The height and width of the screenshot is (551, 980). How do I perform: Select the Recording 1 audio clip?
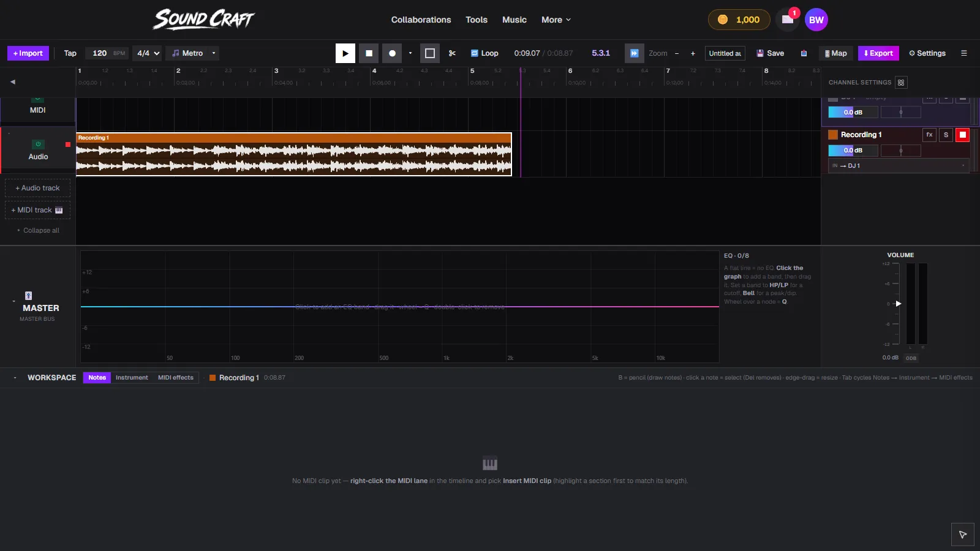294,155
